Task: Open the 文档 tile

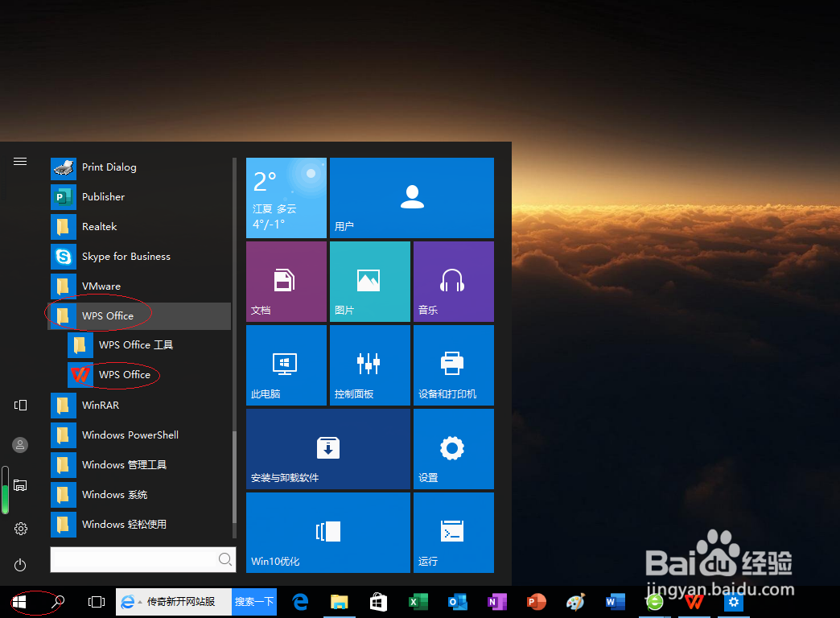Action: (x=286, y=282)
